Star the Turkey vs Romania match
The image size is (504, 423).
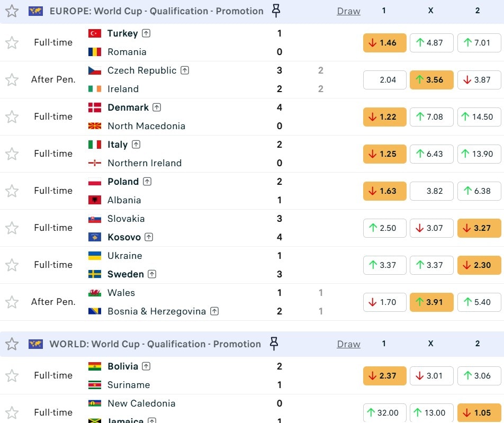pos(12,43)
